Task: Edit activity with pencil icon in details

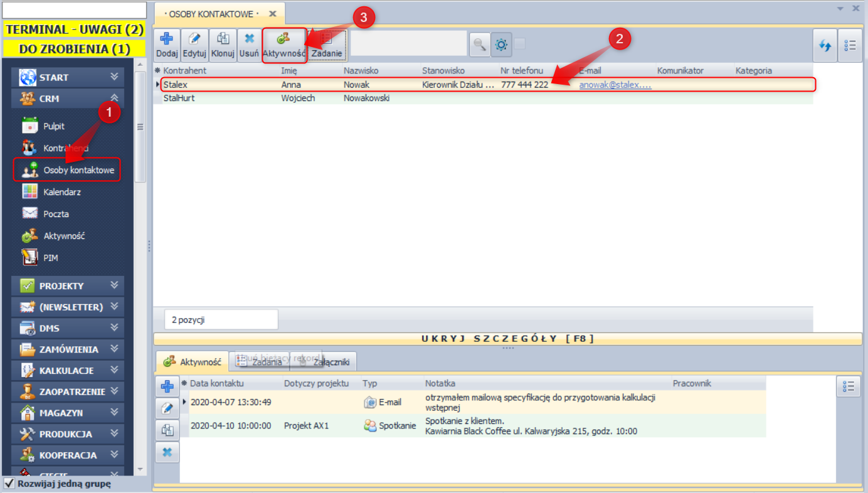Action: [x=167, y=408]
